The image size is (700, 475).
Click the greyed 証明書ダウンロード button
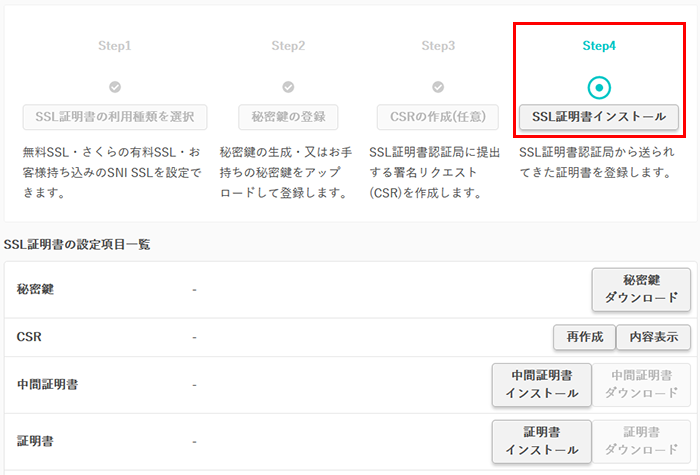point(641,441)
